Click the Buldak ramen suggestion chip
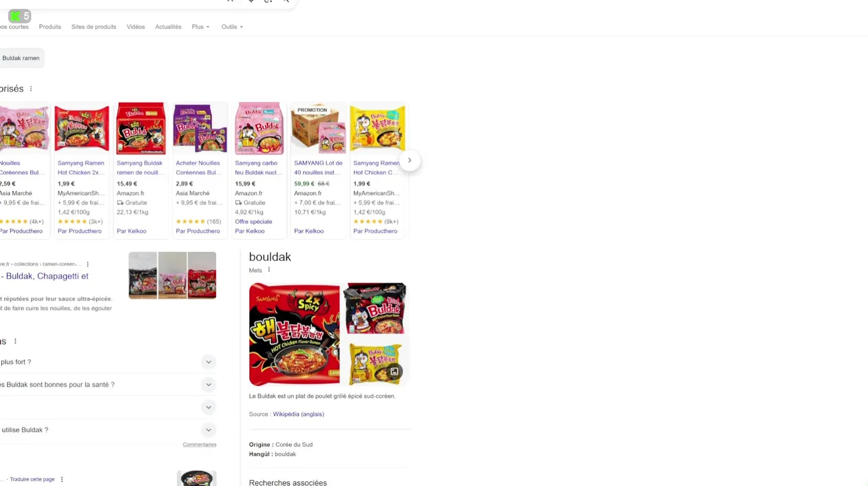Image resolution: width=868 pixels, height=486 pixels. [x=21, y=58]
